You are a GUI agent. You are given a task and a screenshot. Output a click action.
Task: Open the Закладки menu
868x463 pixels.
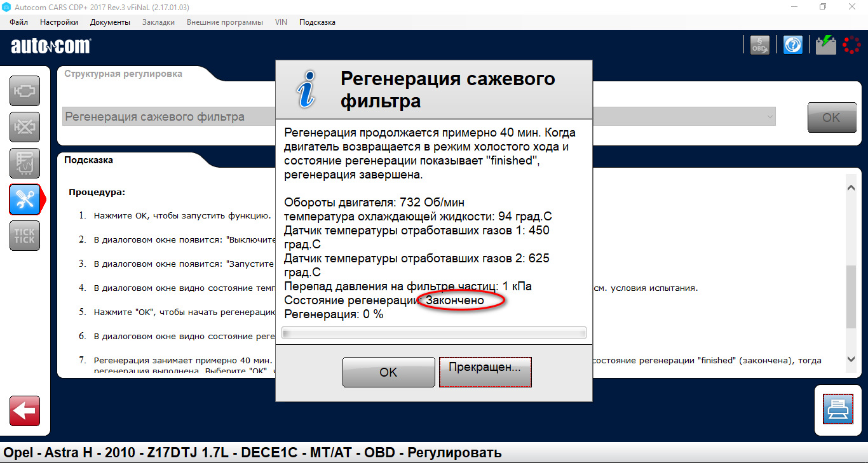click(158, 22)
